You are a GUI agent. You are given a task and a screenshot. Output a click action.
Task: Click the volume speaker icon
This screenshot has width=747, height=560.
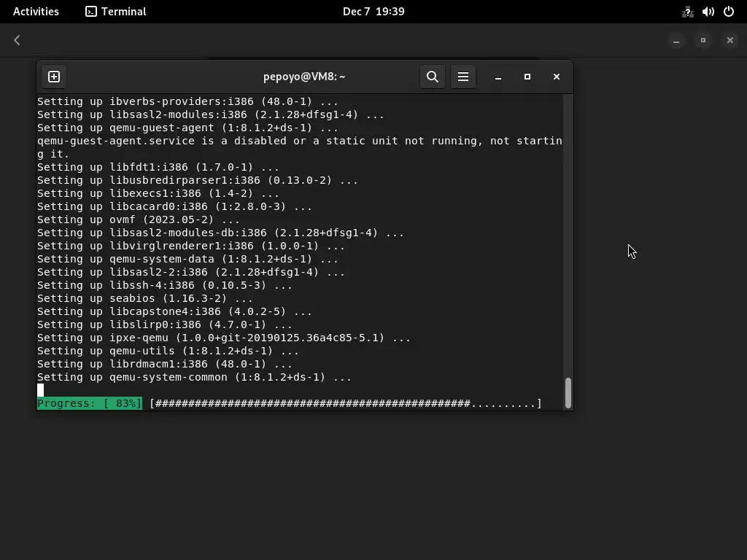coord(708,12)
